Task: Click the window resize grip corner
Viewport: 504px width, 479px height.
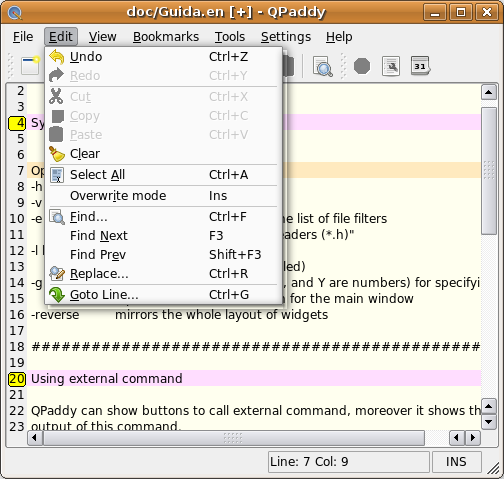Action: [x=493, y=468]
